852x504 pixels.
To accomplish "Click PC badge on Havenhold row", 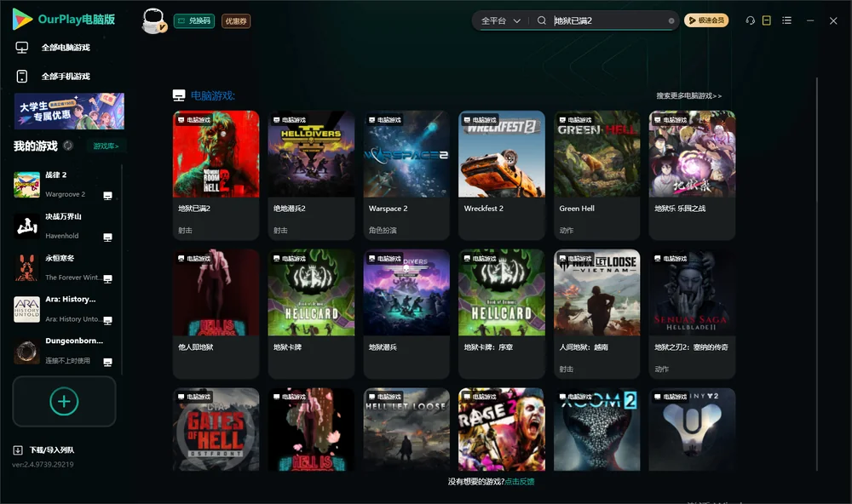I will 107,238.
